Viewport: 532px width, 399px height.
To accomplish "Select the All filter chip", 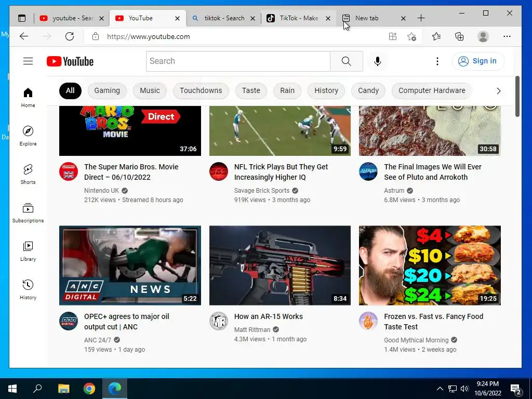I will tap(70, 90).
